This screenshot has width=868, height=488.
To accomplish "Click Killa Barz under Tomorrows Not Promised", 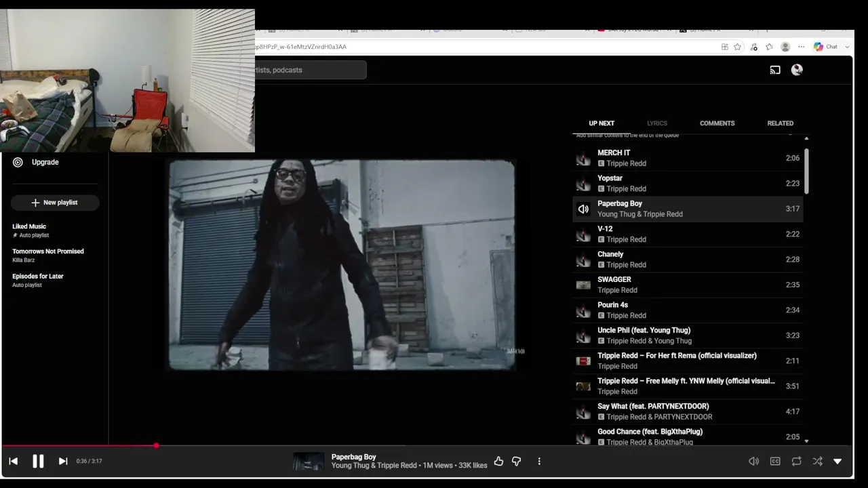I will pyautogui.click(x=23, y=260).
